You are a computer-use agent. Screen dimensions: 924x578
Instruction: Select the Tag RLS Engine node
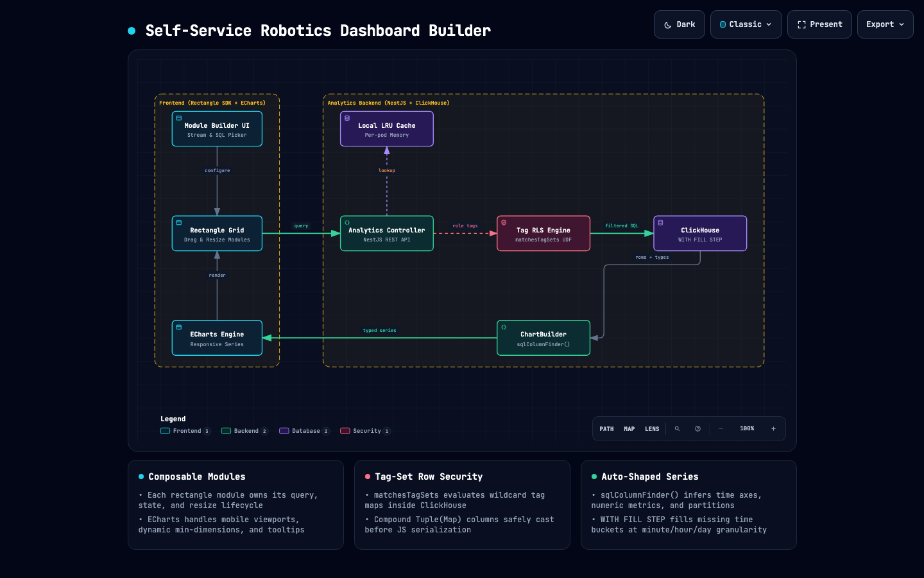[x=543, y=234]
